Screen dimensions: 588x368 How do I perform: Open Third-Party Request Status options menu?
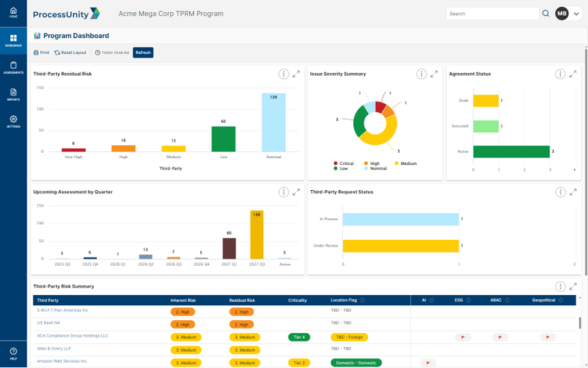560,192
